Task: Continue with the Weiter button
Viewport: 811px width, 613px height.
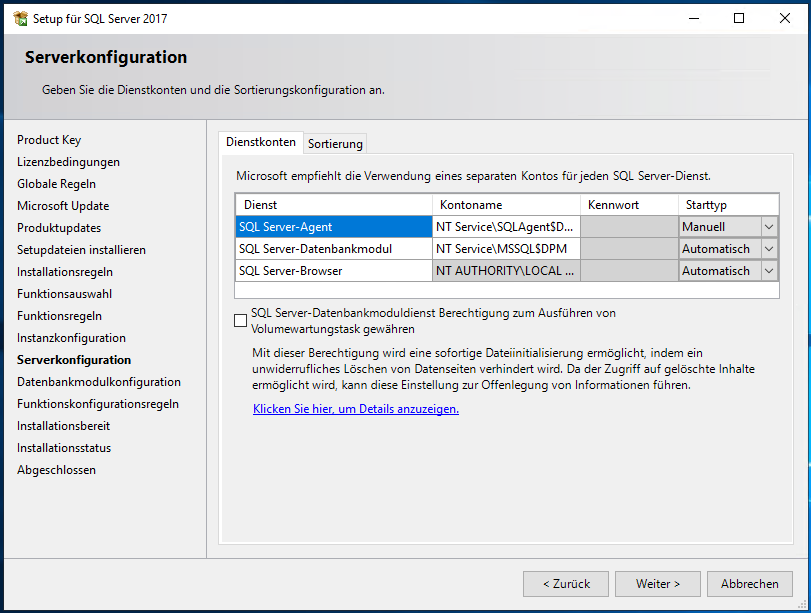Action: pos(658,584)
